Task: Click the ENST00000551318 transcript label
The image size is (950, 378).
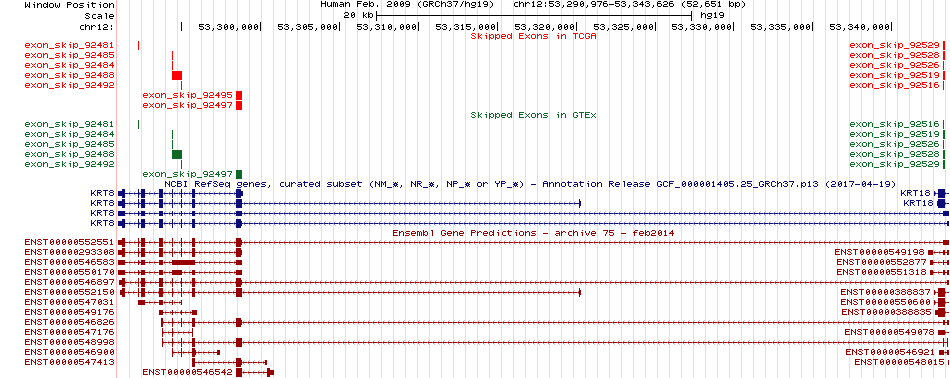Action: (x=882, y=273)
